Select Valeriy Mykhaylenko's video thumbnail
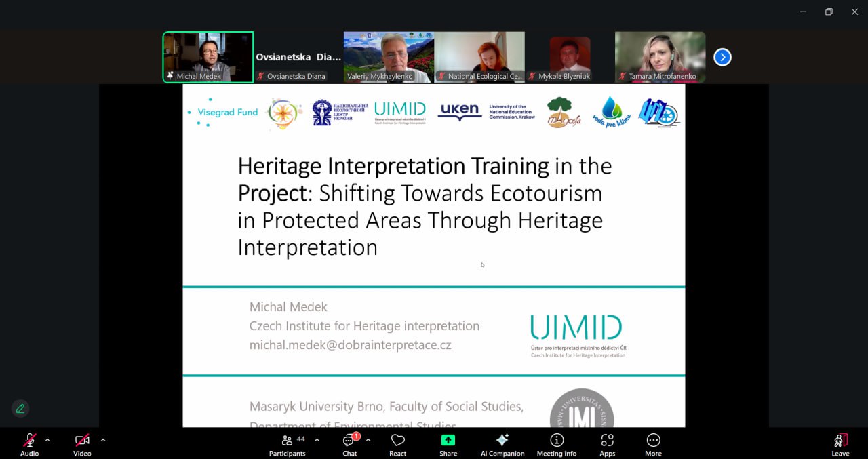868x459 pixels. click(x=388, y=57)
